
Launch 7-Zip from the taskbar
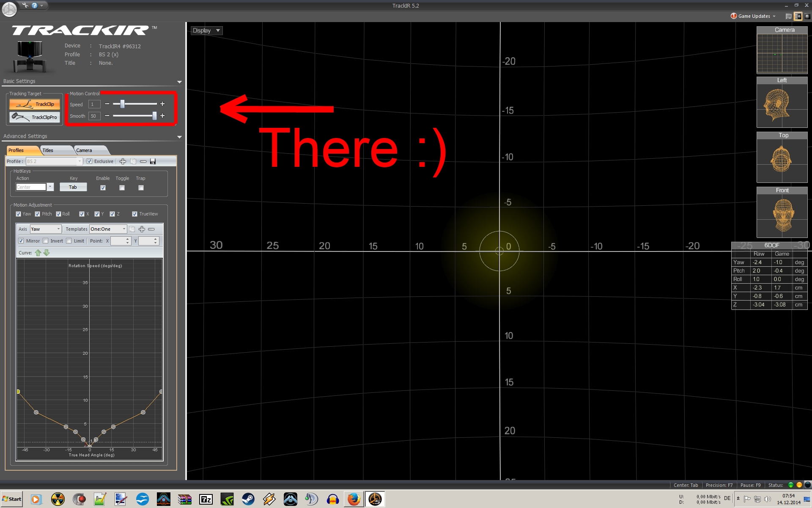tap(206, 499)
